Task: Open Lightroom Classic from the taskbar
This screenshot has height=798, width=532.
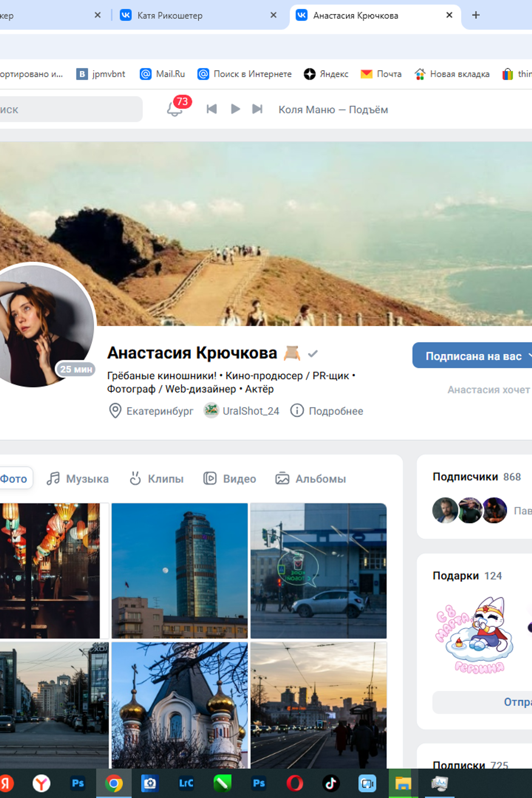Action: (186, 783)
